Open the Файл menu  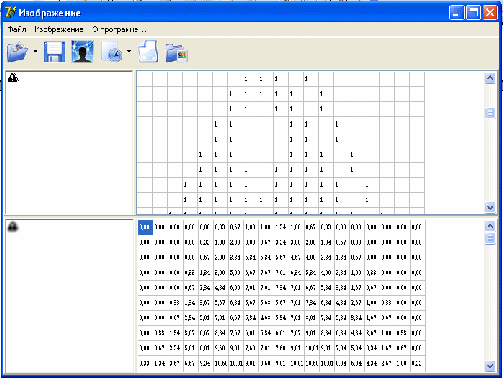(17, 30)
